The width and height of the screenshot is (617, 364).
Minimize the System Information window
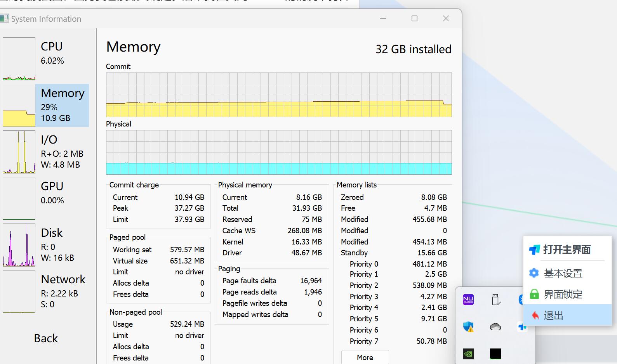(x=383, y=19)
